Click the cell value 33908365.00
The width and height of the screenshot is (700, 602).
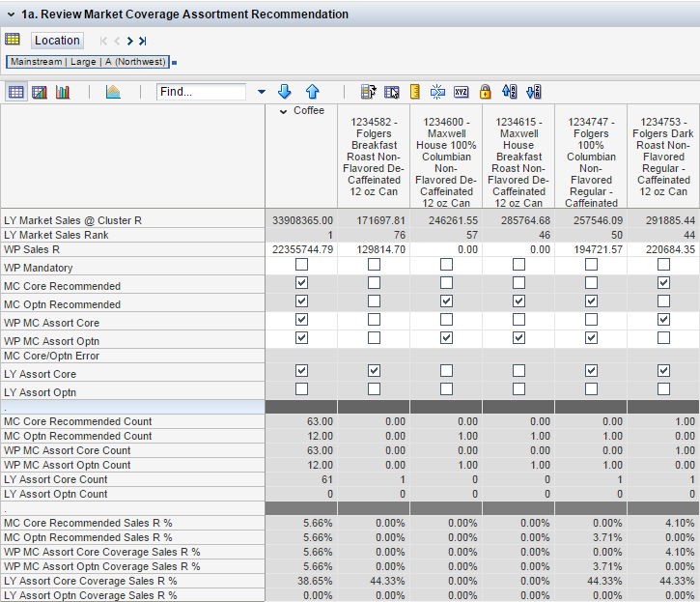[302, 220]
